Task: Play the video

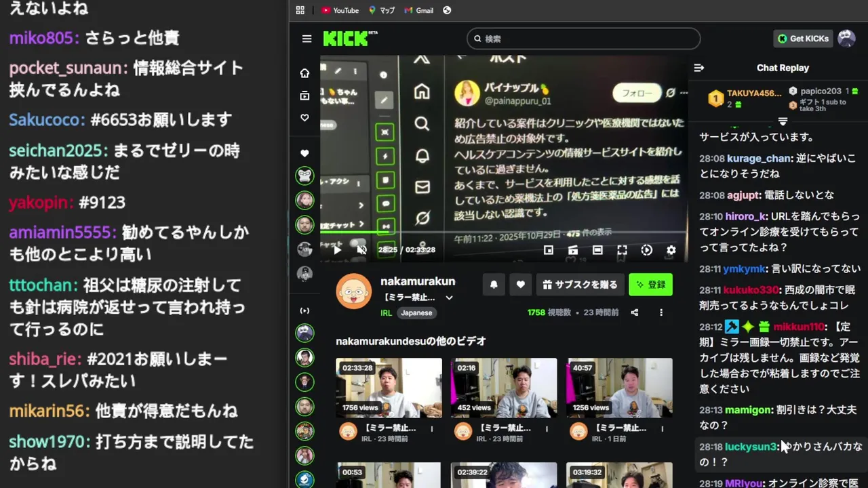Action: point(337,250)
